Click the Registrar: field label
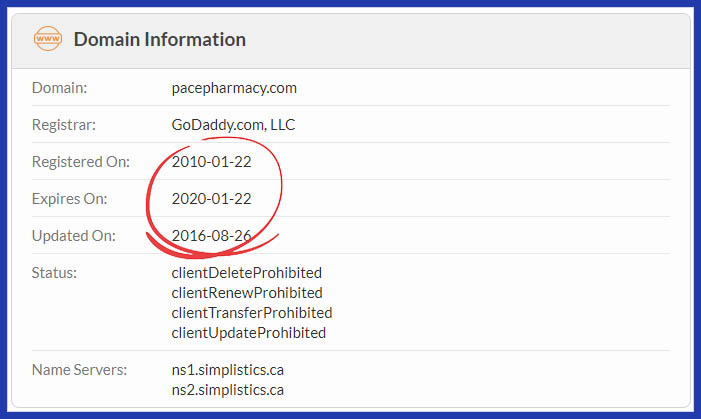 [x=64, y=125]
